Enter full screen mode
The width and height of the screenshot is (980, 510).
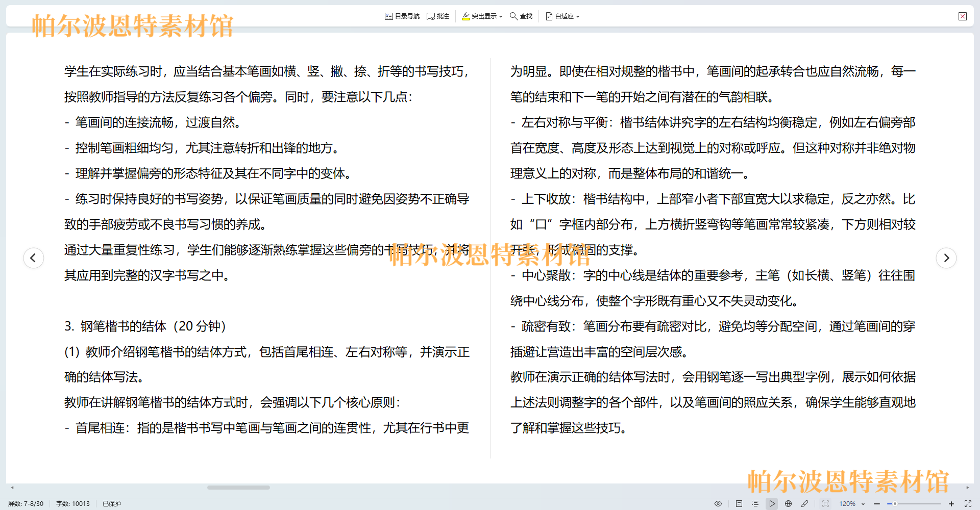pyautogui.click(x=968, y=503)
